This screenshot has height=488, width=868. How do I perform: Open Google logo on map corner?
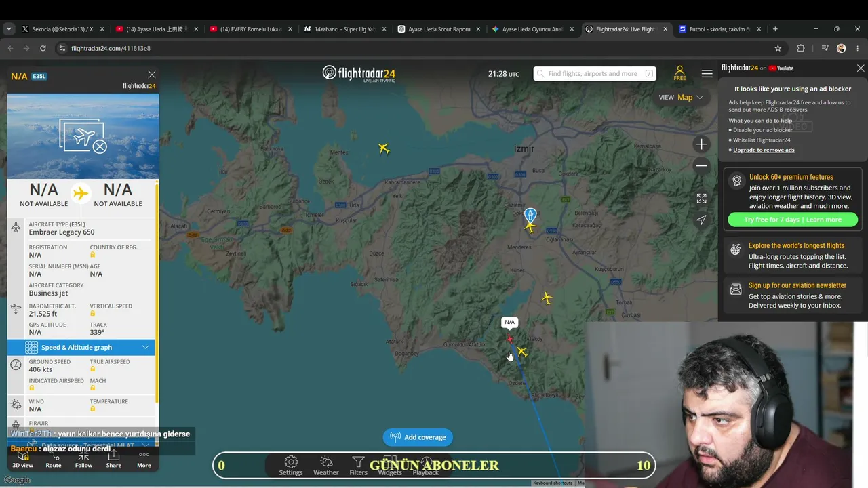(x=17, y=481)
